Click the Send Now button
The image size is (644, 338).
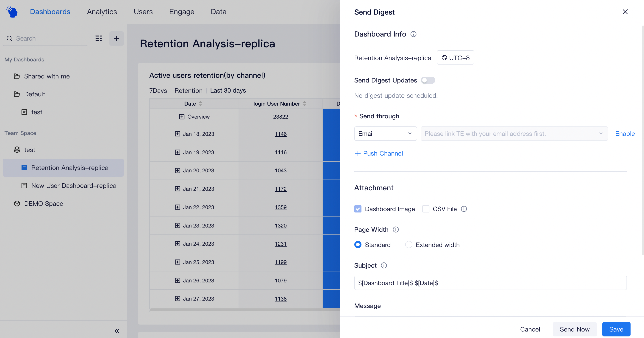tap(574, 329)
